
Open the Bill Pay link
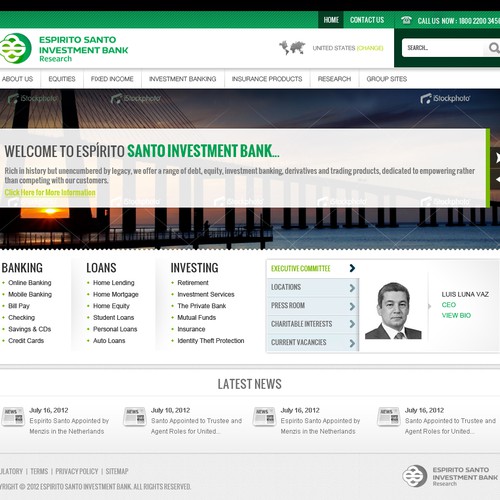(x=19, y=306)
